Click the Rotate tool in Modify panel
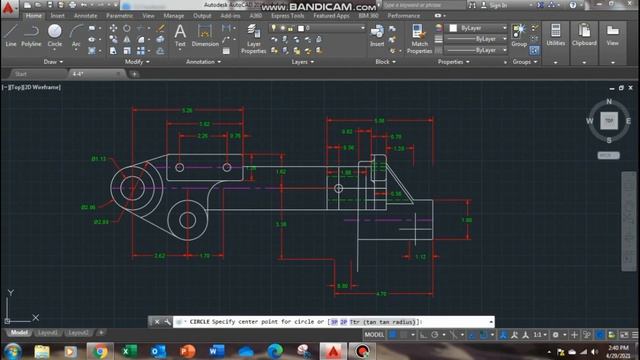Screen dimensions: 640x360 127,28
